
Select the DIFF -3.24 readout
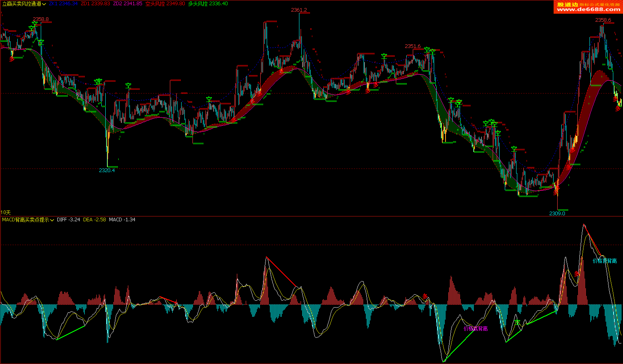pos(68,220)
